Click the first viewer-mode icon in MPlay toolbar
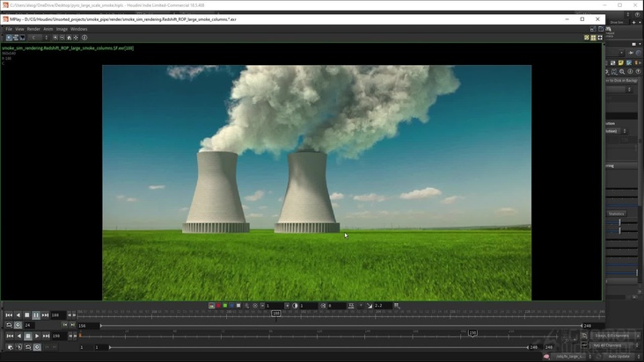 9,38
